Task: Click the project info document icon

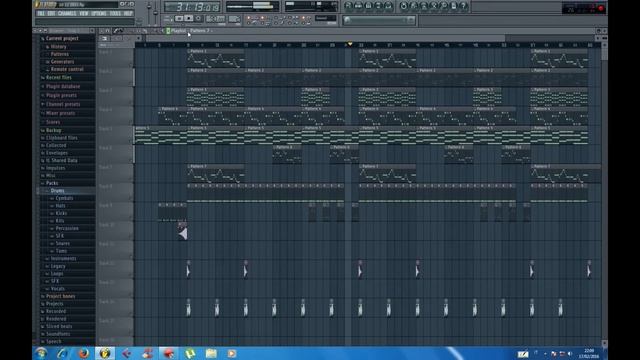Action: point(453,6)
